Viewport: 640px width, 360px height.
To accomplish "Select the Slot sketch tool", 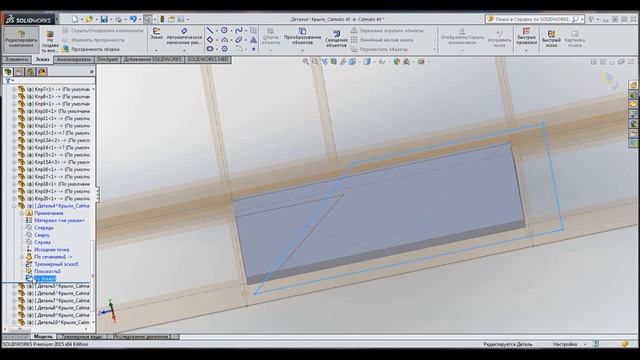I will [210, 49].
